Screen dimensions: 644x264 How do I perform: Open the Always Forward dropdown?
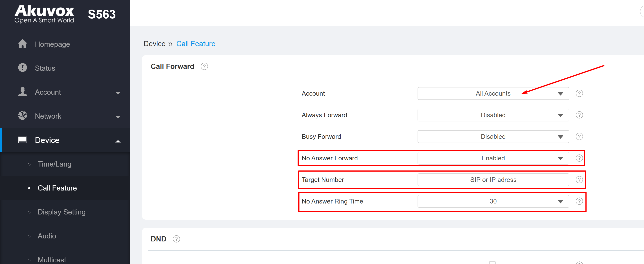point(493,115)
